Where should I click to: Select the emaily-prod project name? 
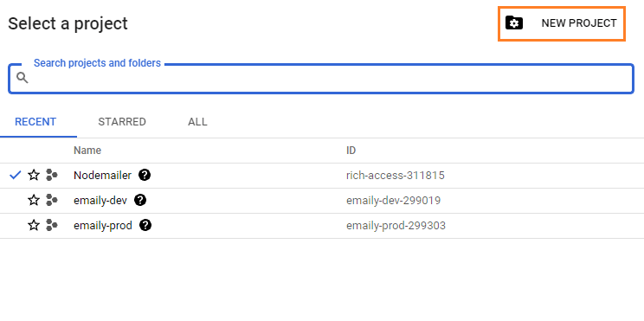tap(103, 225)
